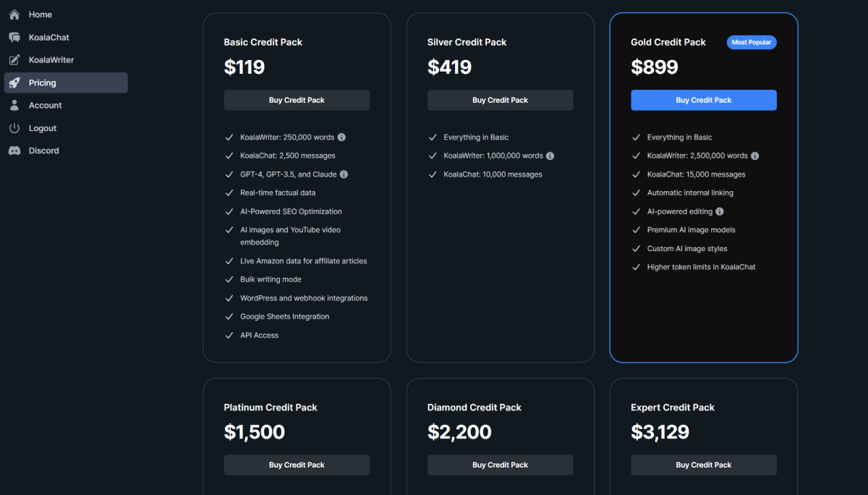Click the info icon beside KoalaWriter 1,000,000 words
868x495 pixels.
550,155
